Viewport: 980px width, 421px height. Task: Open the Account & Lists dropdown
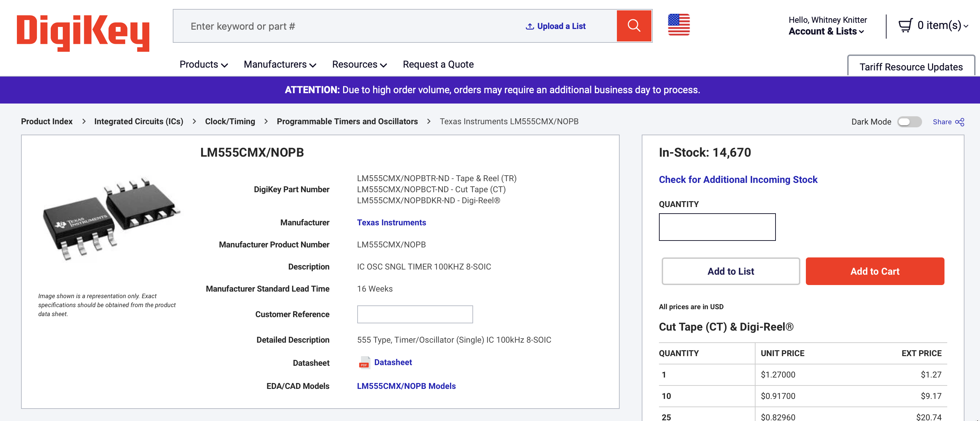pos(826,32)
